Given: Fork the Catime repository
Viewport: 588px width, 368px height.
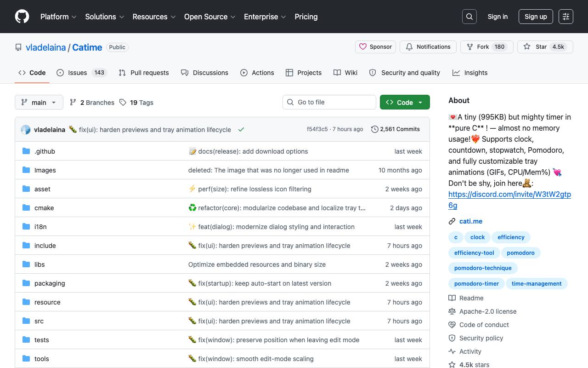Looking at the screenshot, I should [x=486, y=47].
